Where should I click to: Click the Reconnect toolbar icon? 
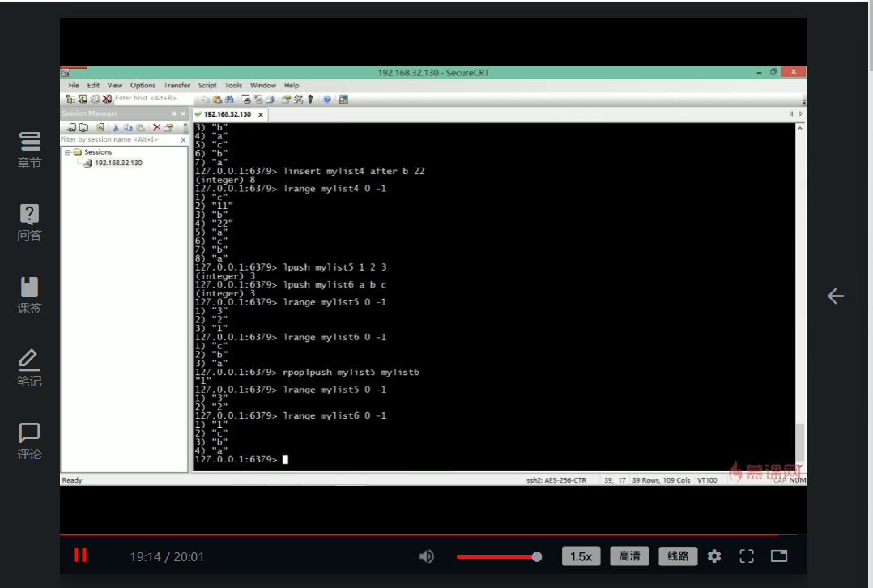click(95, 99)
